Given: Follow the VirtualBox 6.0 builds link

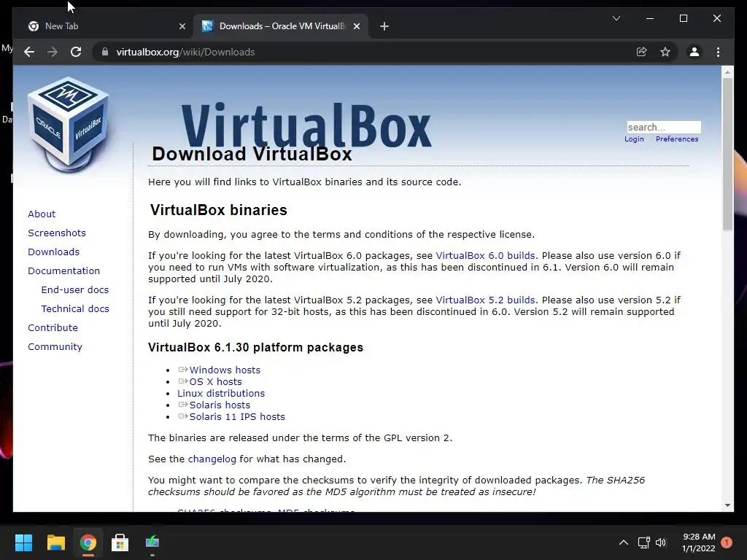Looking at the screenshot, I should pyautogui.click(x=485, y=256).
